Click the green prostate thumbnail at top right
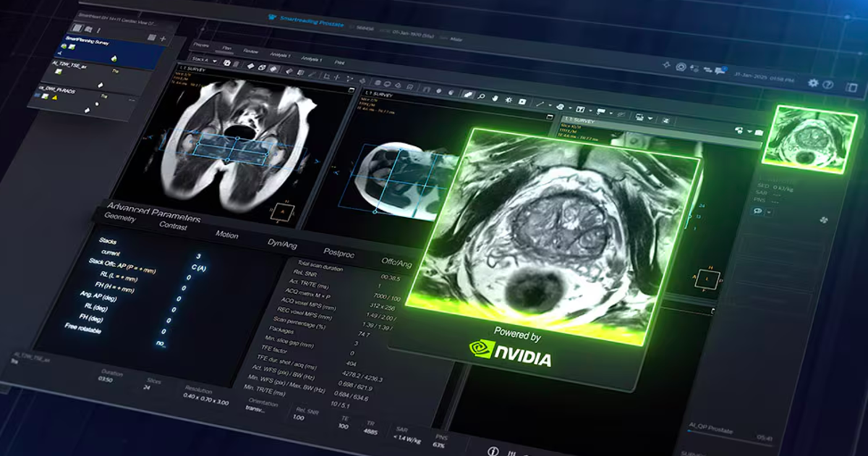 tap(809, 139)
